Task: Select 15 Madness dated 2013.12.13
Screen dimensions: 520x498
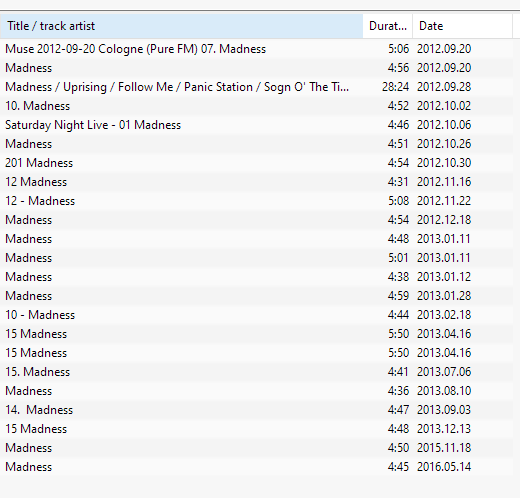Action: [256, 429]
